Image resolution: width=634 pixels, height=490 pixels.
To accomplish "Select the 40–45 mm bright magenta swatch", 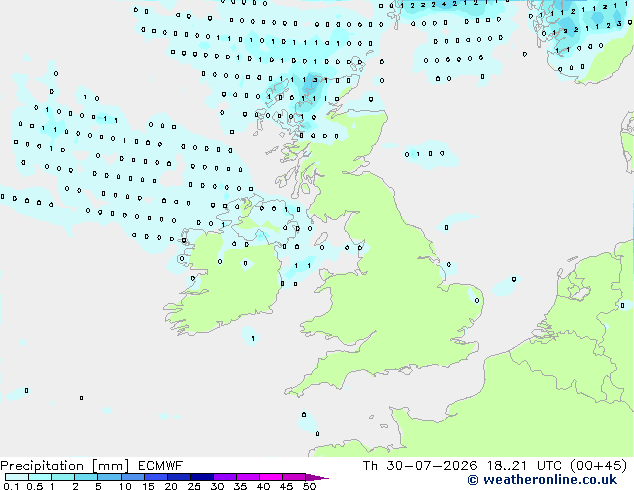I will pos(271,477).
